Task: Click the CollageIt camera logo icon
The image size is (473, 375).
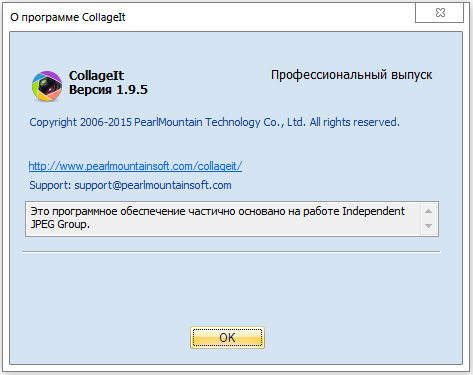Action: pyautogui.click(x=47, y=86)
